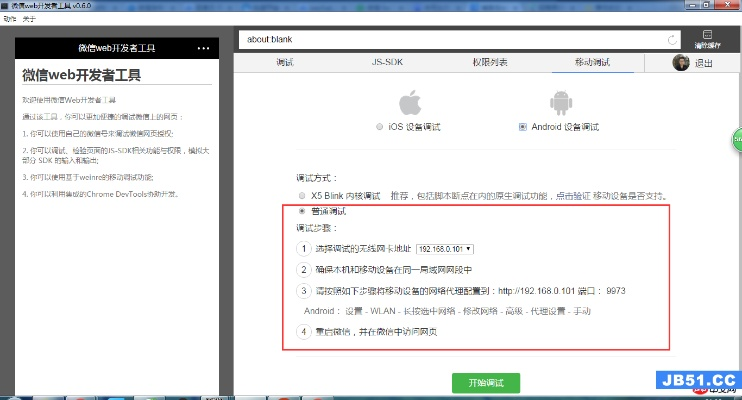Open the 关于 menu
The image size is (742, 400).
(29, 17)
